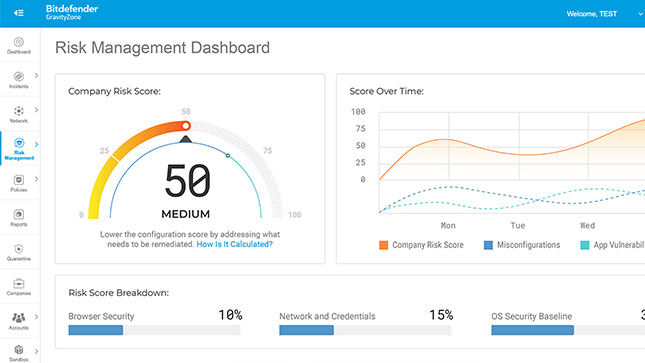Open the How Is It Calculated? link

pos(234,244)
